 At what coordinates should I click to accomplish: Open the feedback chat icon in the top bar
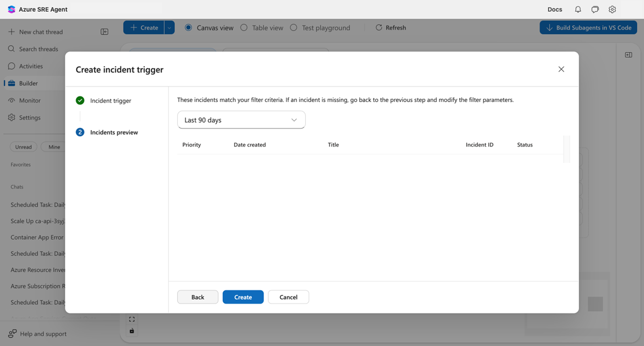point(595,9)
